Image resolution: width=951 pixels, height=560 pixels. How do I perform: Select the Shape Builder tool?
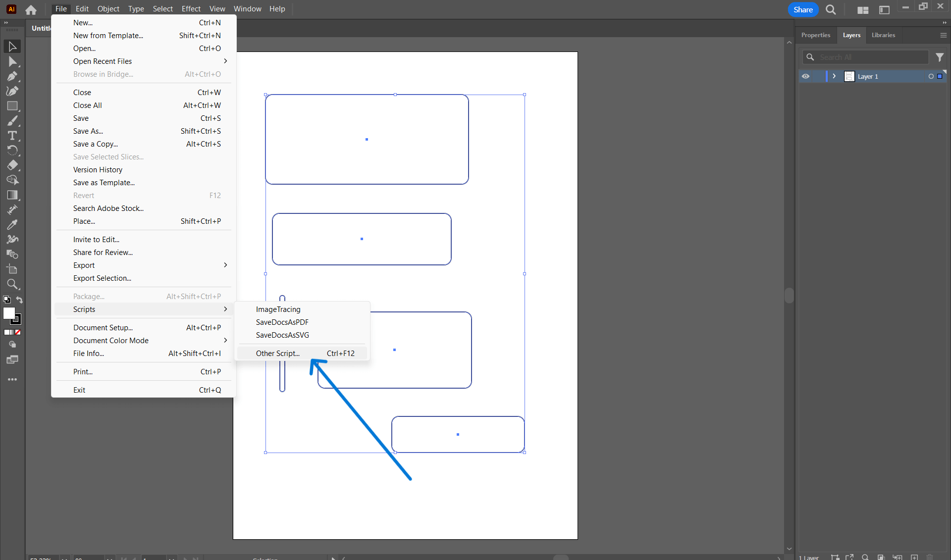coord(12,180)
